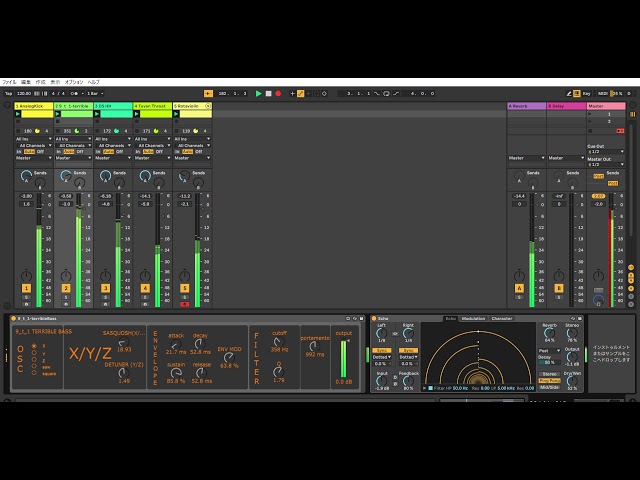Viewport: 640px width, 480px height.
Task: Open the ヘルプ menu
Action: point(93,82)
